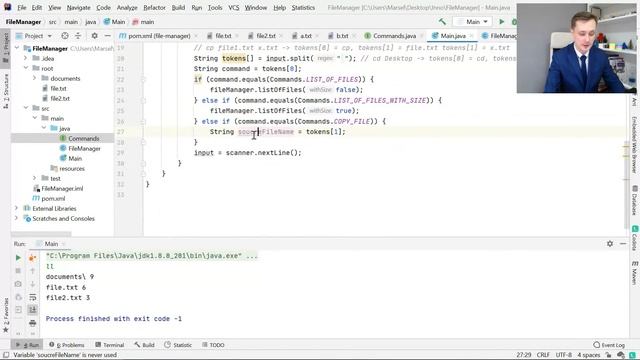Open the Problems tool window

(67, 345)
